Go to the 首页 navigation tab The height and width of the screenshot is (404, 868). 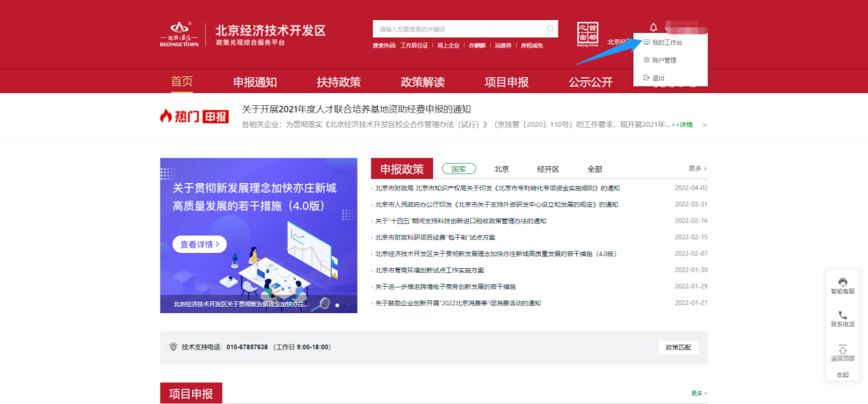coord(182,81)
